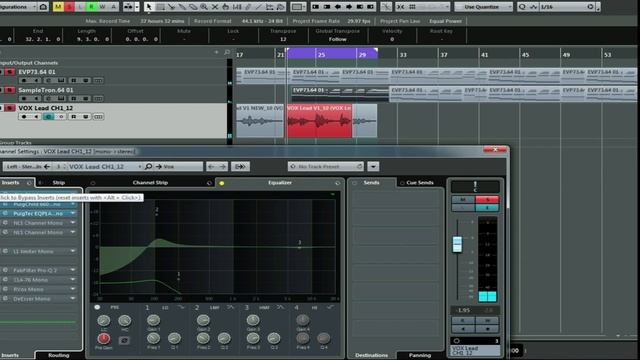This screenshot has height=360, width=640.
Task: Go to next channel with right arrow
Action: click(222, 167)
